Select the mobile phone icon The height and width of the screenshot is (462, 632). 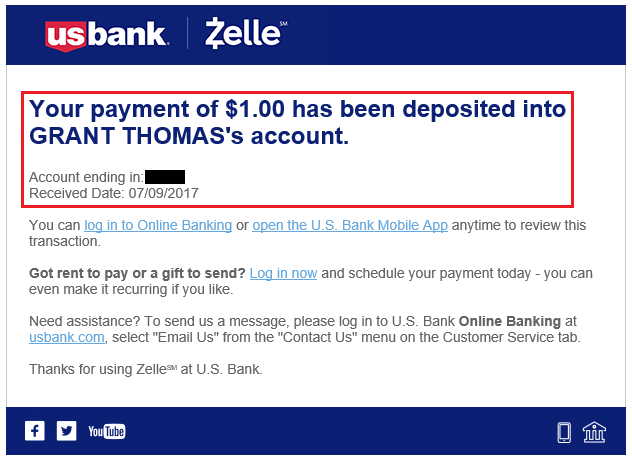click(564, 432)
